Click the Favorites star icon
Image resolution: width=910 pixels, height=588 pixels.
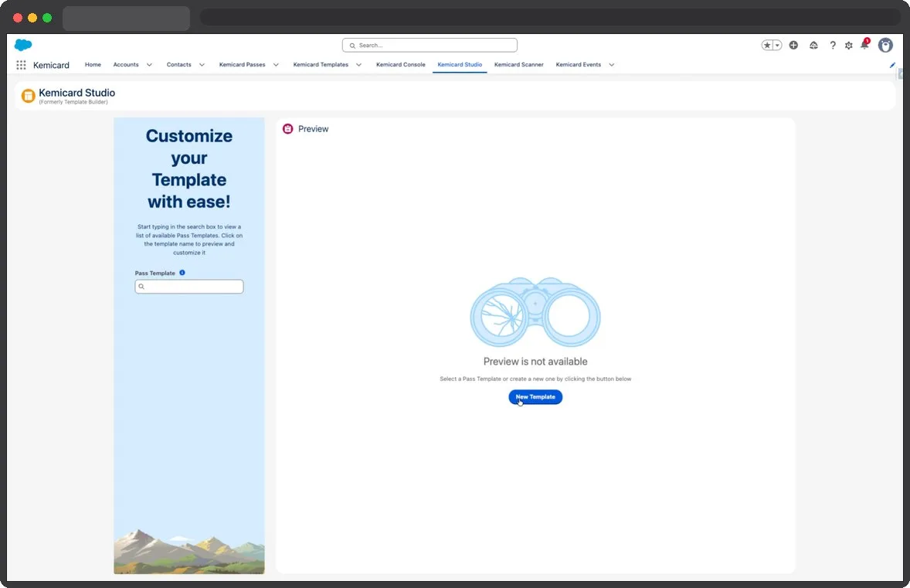tap(767, 46)
